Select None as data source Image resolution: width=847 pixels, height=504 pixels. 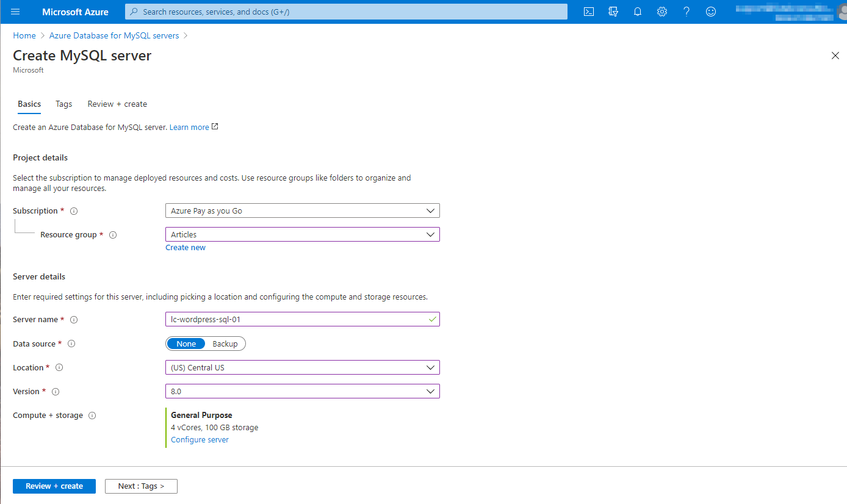(x=186, y=344)
